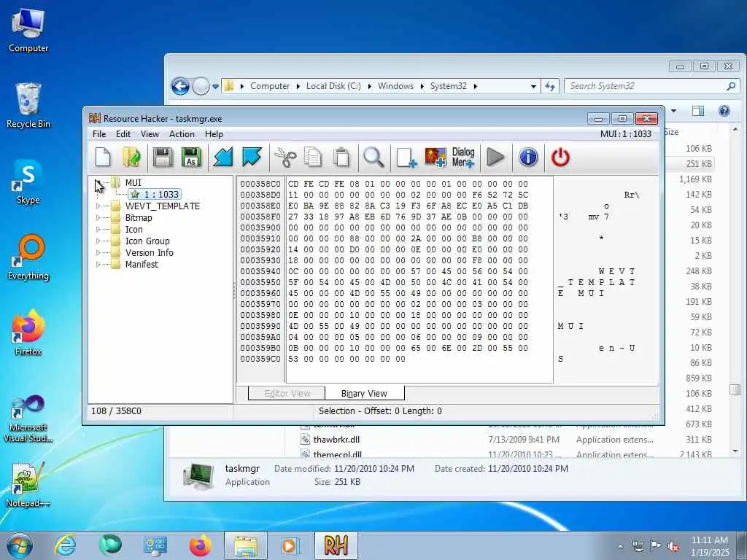The image size is (747, 560).
Task: Click the Local Disk (C:) breadcrumb
Action: click(333, 86)
